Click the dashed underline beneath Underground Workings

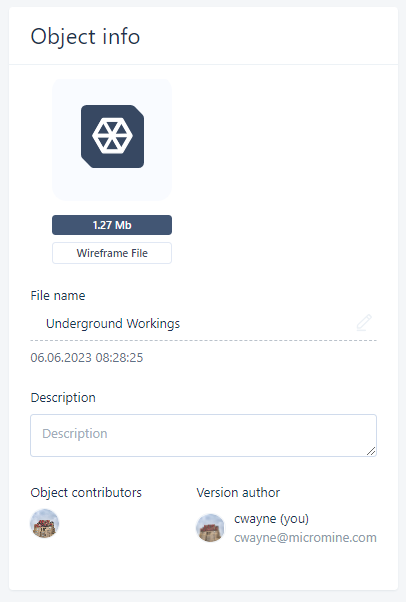tap(204, 341)
